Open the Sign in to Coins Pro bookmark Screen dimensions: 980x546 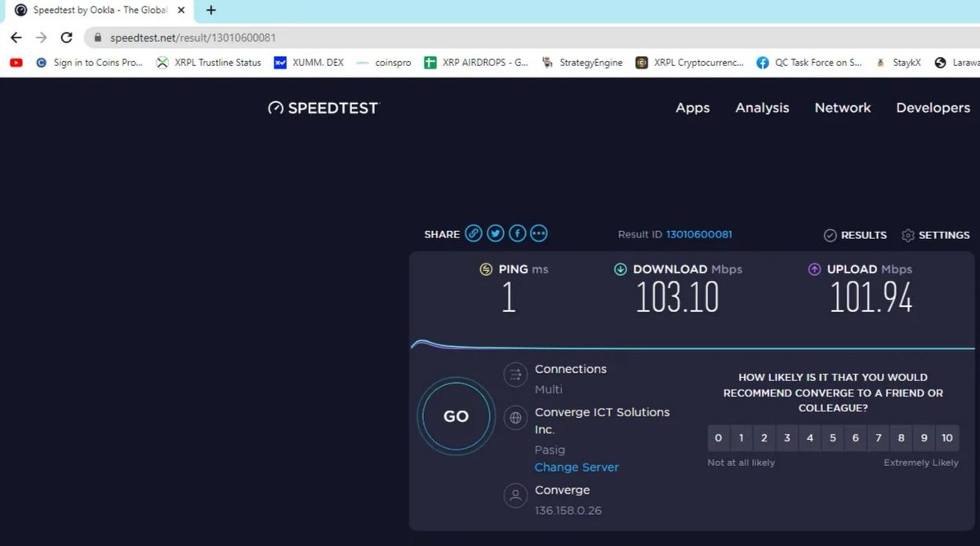[90, 62]
